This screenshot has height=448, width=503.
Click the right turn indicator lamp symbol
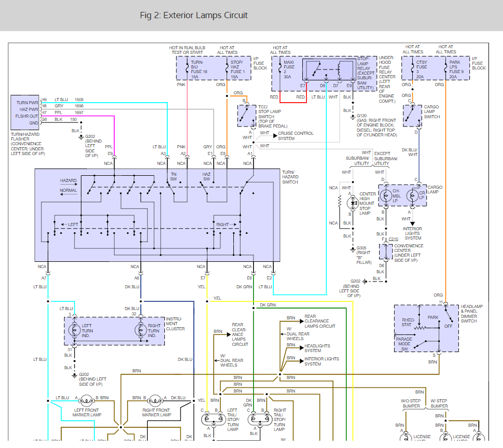click(x=141, y=330)
